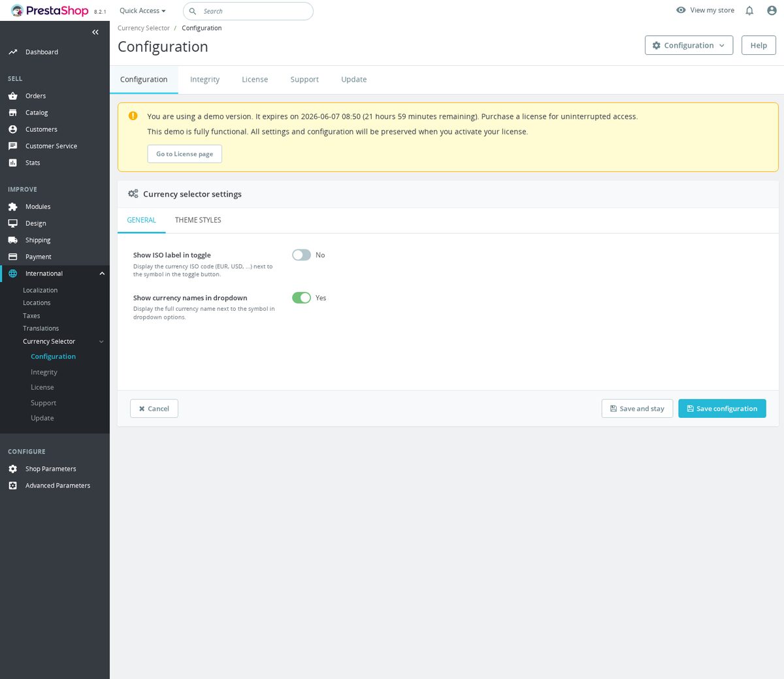Click Currency Selector breadcrumb link
Screen dimensions: 784x679
click(x=144, y=28)
